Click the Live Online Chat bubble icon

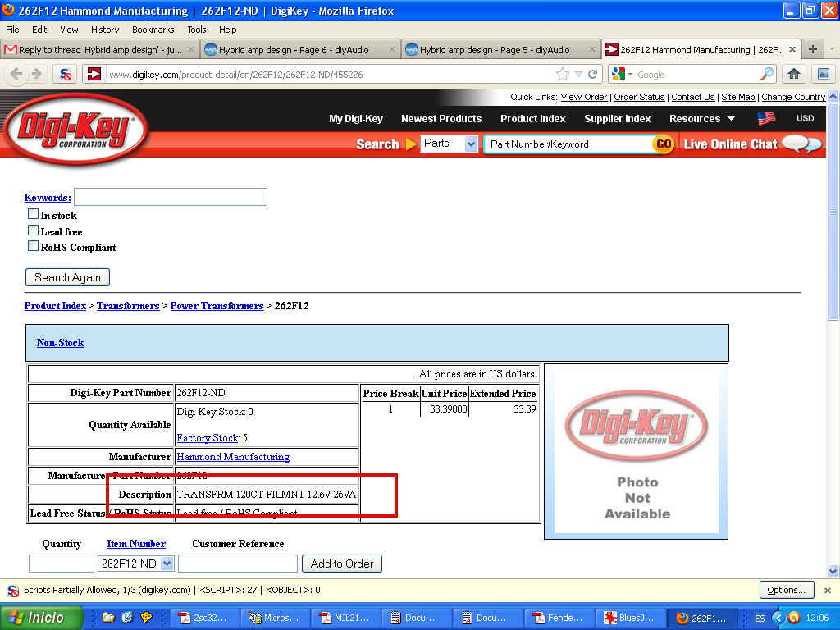pos(801,144)
